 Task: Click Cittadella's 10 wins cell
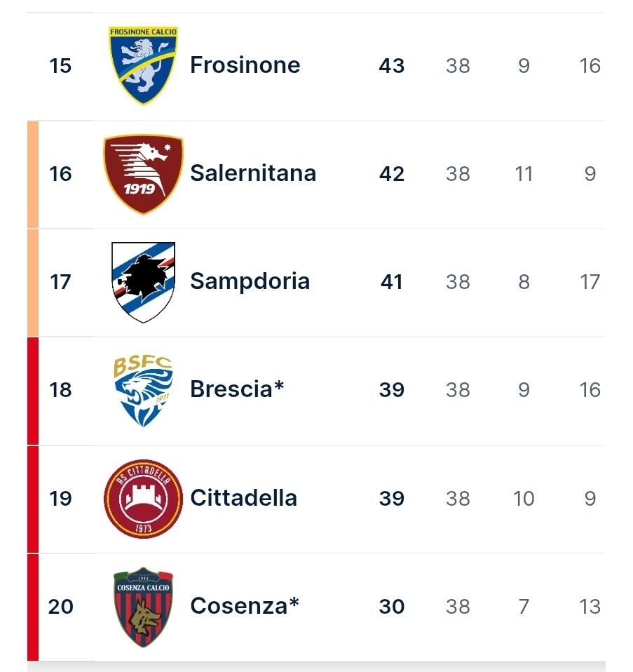click(524, 498)
